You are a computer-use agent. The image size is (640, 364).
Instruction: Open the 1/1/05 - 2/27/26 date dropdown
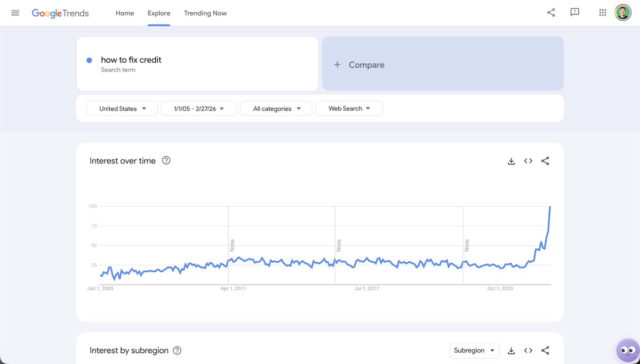click(x=198, y=109)
